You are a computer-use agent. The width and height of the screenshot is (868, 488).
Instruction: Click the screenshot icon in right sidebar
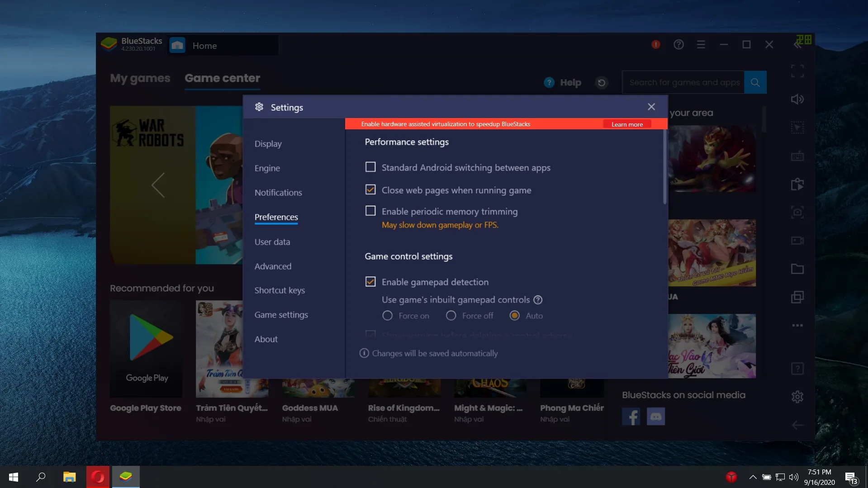[x=797, y=213]
